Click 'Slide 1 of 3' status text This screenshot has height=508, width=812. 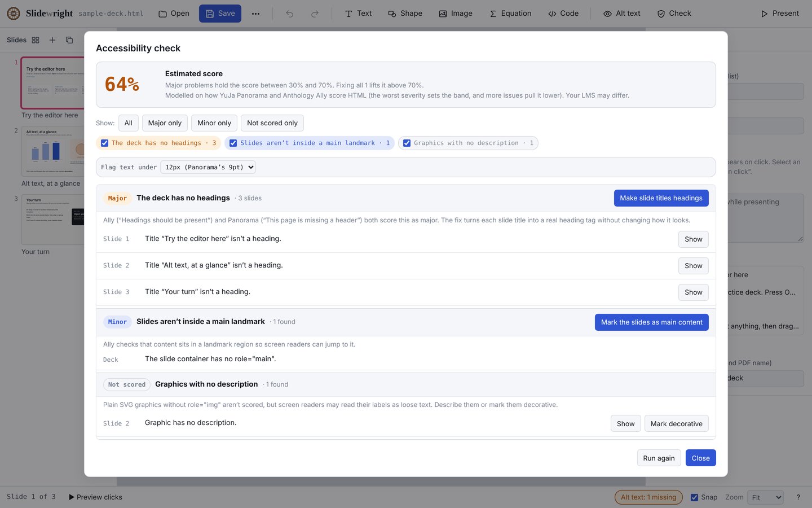pos(31,497)
